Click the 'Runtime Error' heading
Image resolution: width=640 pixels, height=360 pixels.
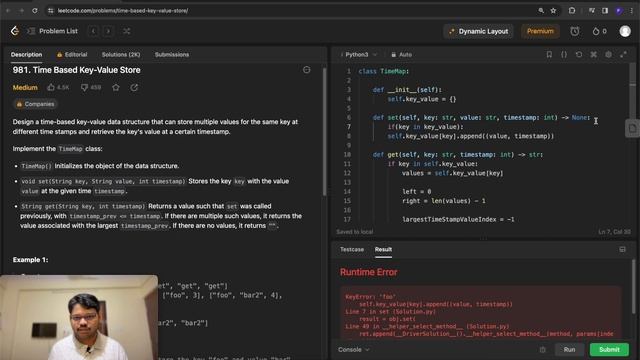368,272
